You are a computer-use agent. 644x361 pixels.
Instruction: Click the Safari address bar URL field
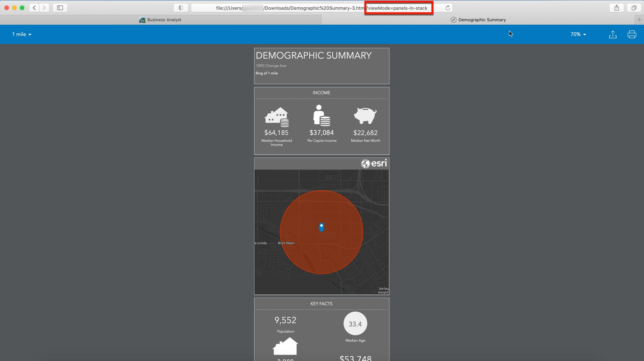tap(322, 8)
